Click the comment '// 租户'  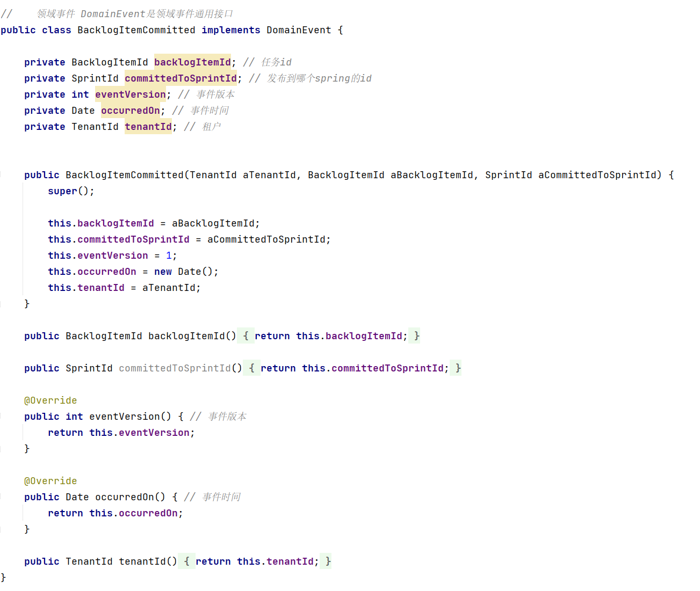pyautogui.click(x=203, y=127)
